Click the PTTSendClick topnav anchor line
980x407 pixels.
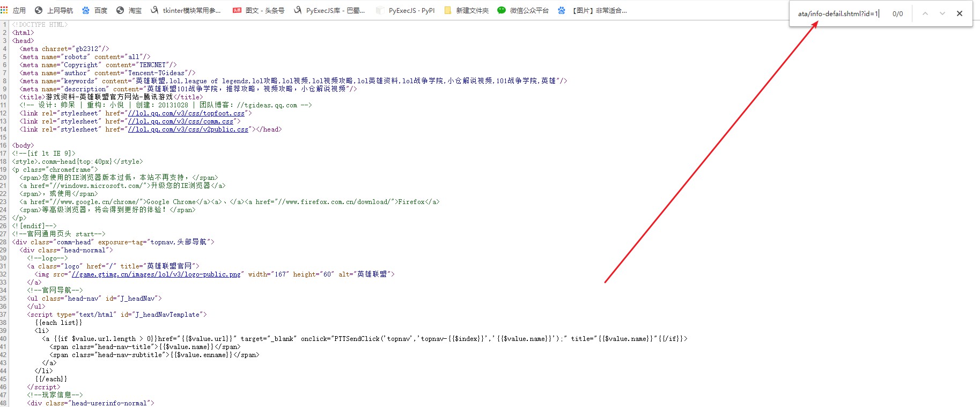point(365,339)
